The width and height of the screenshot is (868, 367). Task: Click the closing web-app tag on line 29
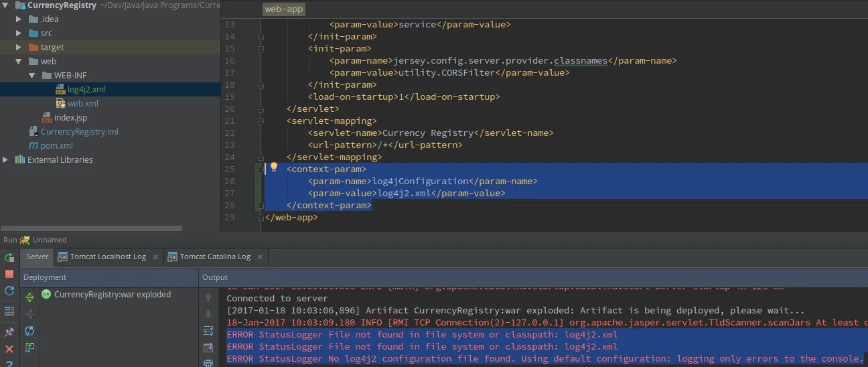[291, 217]
